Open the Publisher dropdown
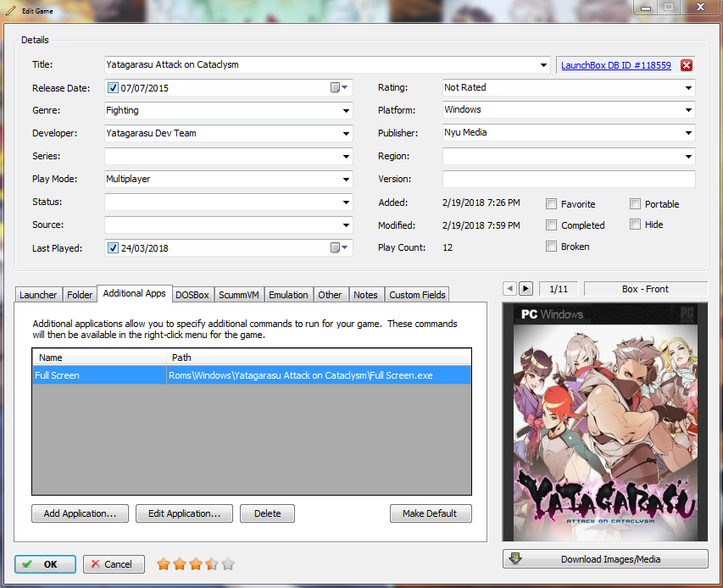Viewport: 723px width, 588px height. point(688,133)
